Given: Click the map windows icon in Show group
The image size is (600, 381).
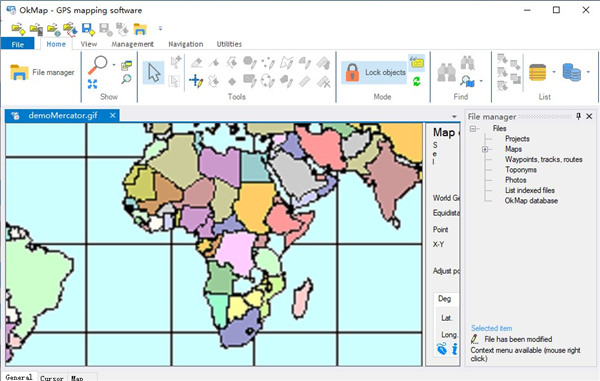Looking at the screenshot, I should click(126, 65).
